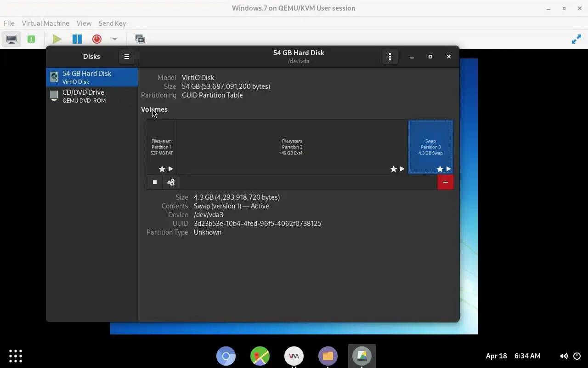This screenshot has width=588, height=368.
Task: Select Partition 2 49 GB Ext4 volume
Action: tap(292, 147)
